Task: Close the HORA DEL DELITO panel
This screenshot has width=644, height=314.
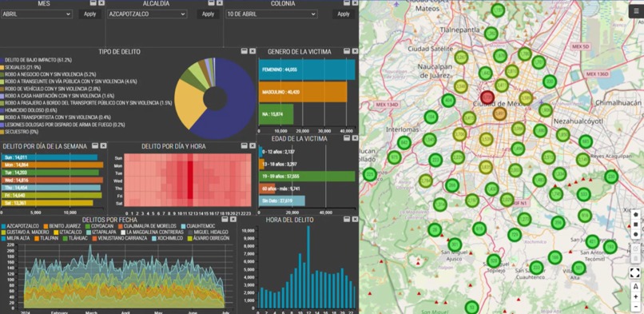Action: (x=355, y=220)
